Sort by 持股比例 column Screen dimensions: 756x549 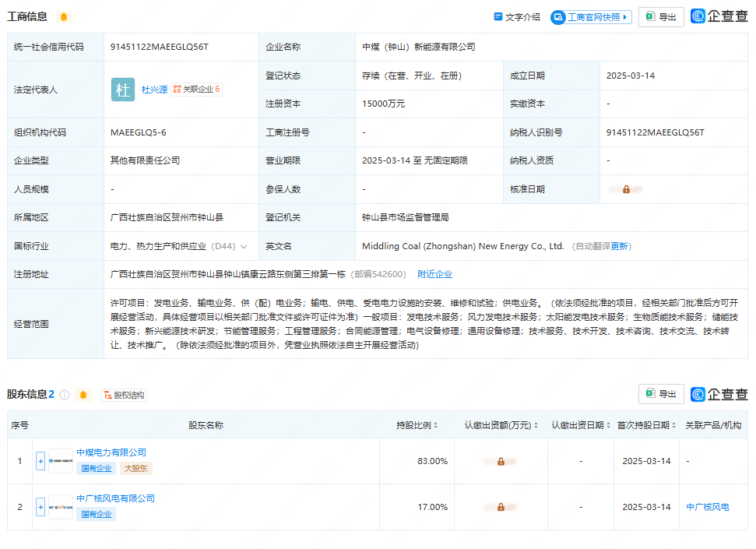point(417,425)
